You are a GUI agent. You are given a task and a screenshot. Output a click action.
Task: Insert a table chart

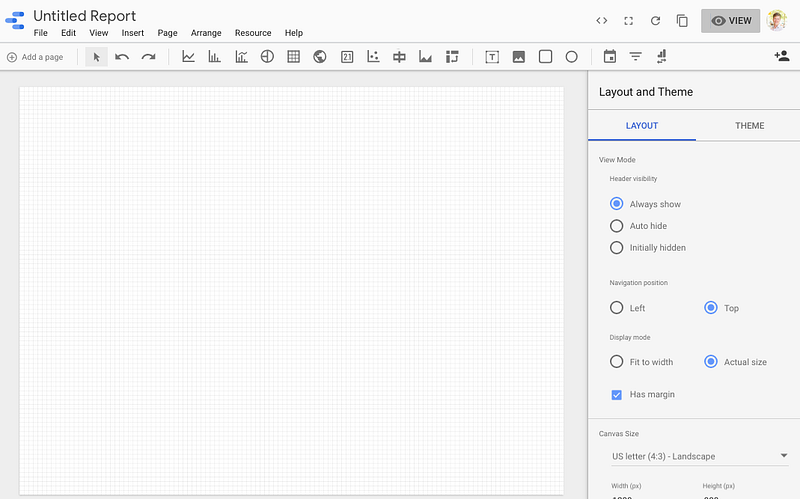(293, 57)
